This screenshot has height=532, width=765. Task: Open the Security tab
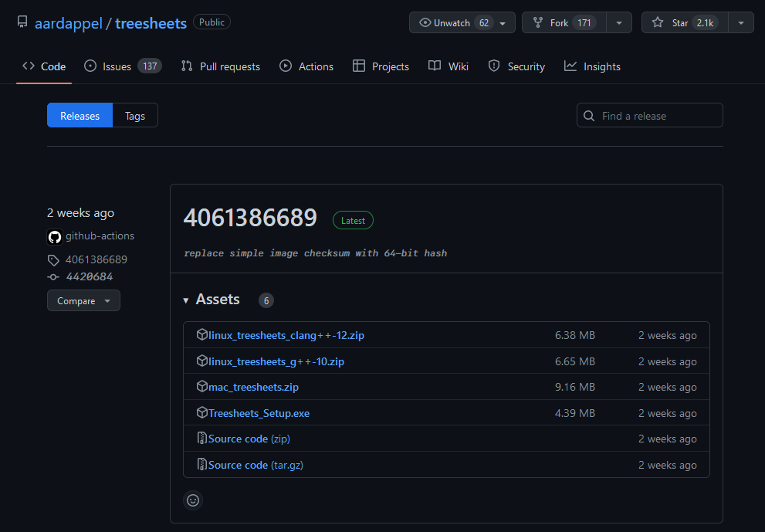516,66
